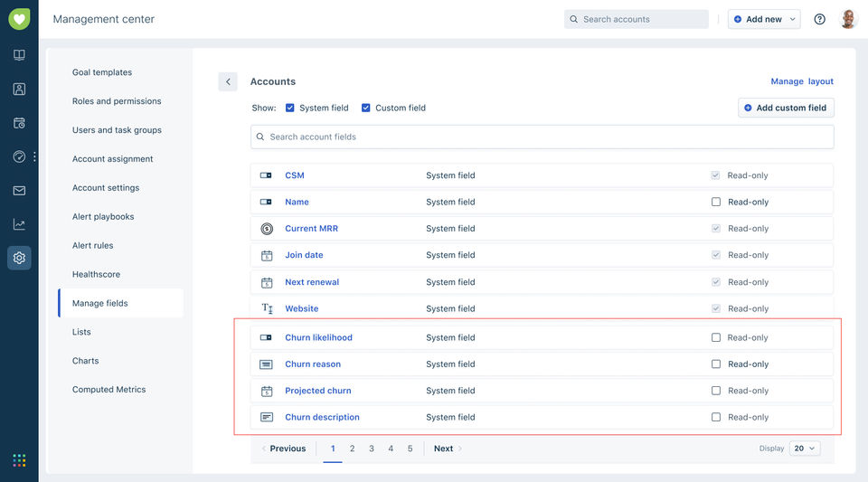Expand the Add new dropdown

(793, 19)
